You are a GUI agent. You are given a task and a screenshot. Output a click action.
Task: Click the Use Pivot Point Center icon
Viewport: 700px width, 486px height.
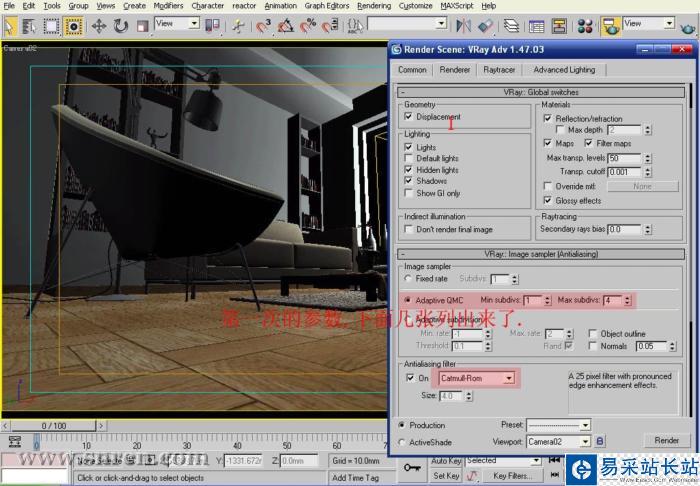click(x=212, y=26)
